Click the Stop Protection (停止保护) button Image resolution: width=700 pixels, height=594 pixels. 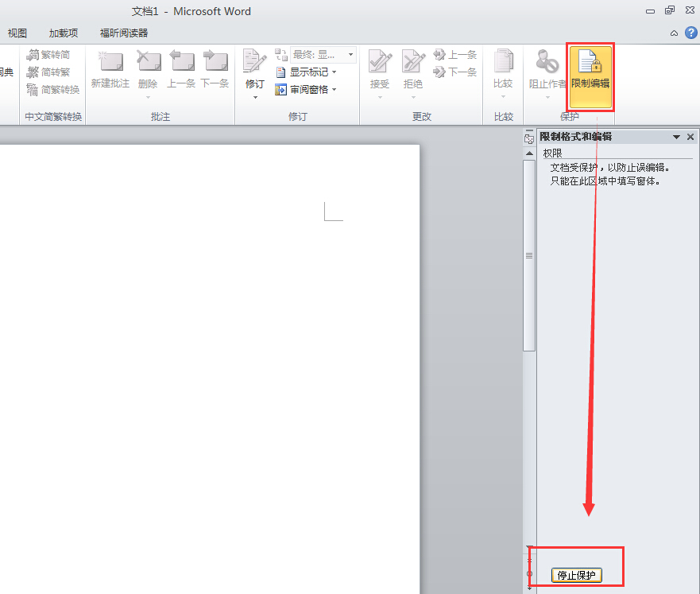point(577,575)
